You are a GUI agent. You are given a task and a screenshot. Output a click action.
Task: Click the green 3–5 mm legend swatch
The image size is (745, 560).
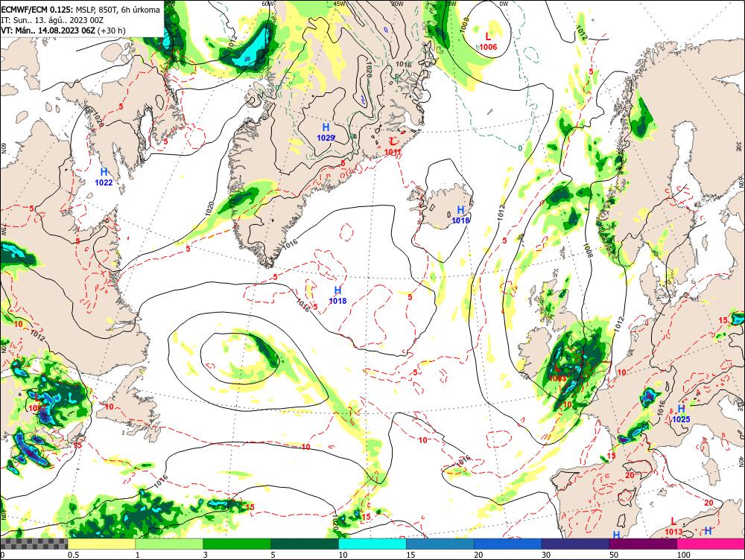[237, 544]
